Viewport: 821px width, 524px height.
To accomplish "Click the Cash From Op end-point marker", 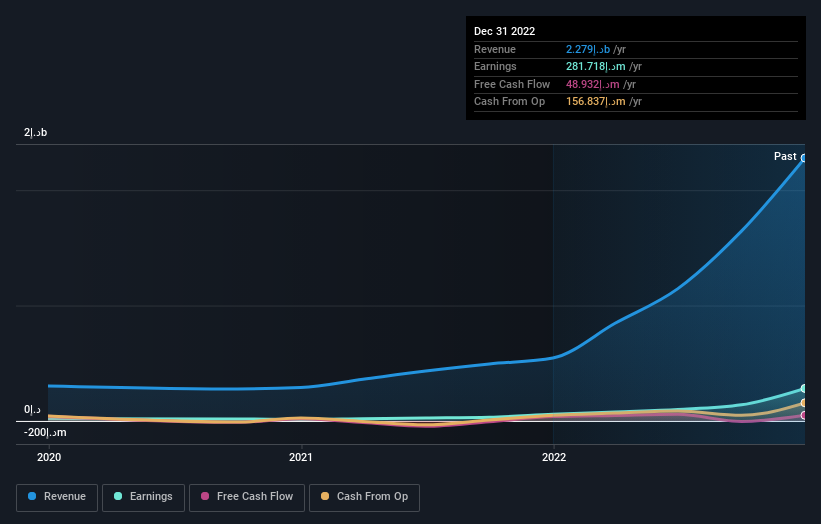I will (804, 403).
